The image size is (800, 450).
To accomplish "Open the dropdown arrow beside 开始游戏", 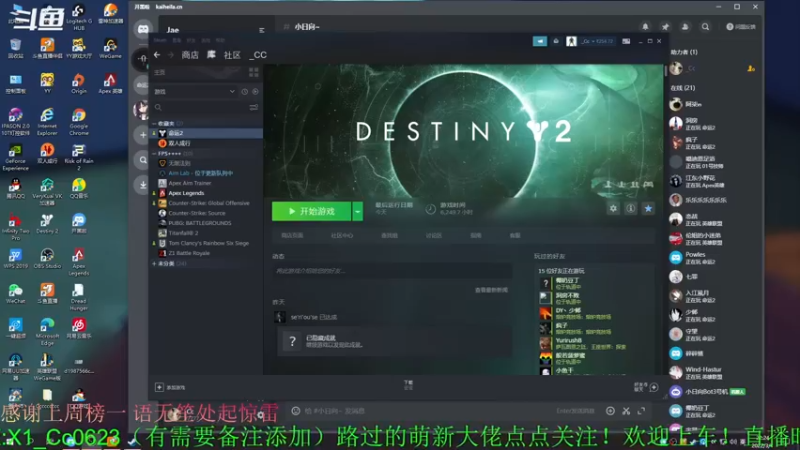I will 357,211.
